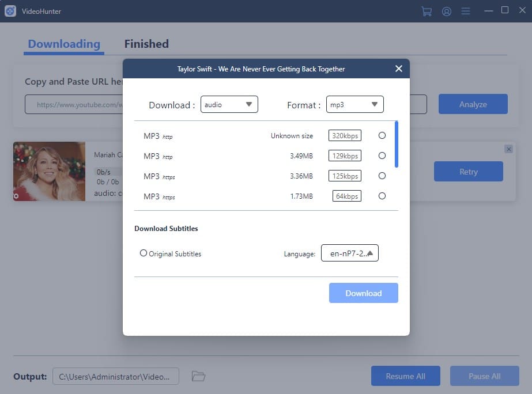This screenshot has height=394, width=532.
Task: Click the Resume All button
Action: point(405,376)
